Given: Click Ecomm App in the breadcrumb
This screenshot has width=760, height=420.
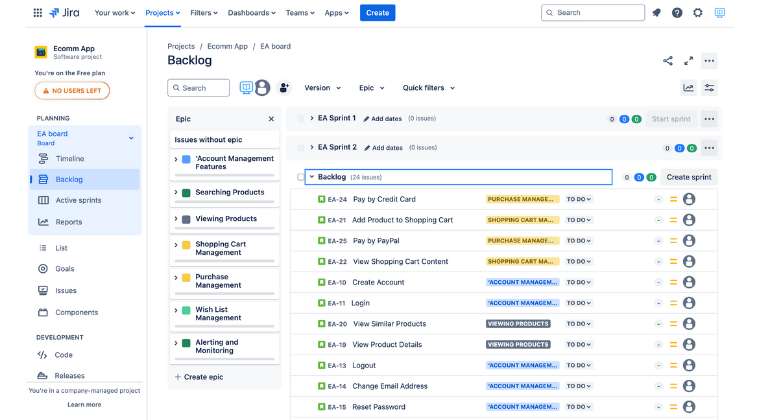Looking at the screenshot, I should coord(227,46).
